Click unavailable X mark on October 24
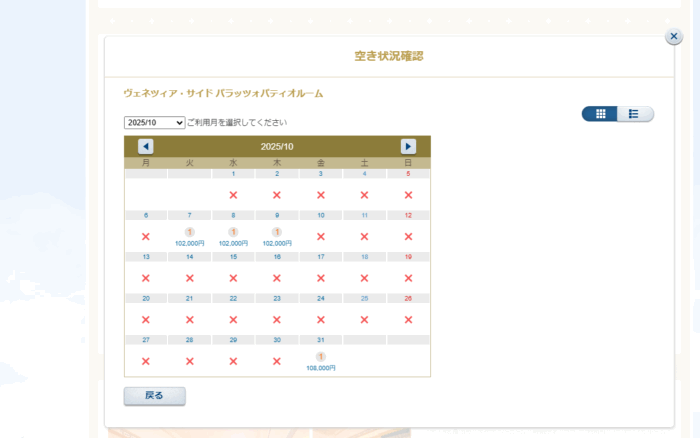The image size is (700, 438). click(321, 320)
